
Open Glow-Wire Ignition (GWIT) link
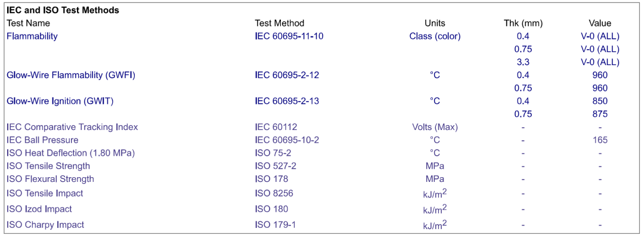tap(60, 101)
